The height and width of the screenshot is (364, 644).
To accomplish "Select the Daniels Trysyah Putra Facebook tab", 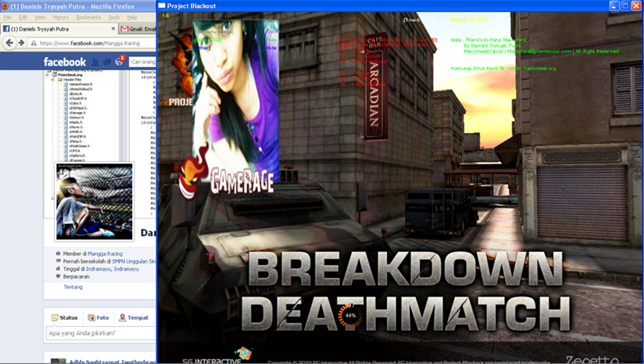I will point(60,29).
